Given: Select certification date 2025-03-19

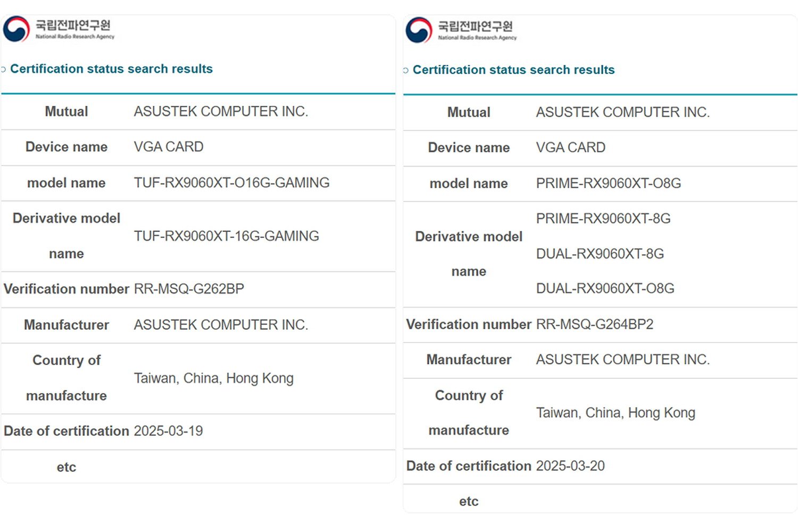Looking at the screenshot, I should click(x=168, y=431).
